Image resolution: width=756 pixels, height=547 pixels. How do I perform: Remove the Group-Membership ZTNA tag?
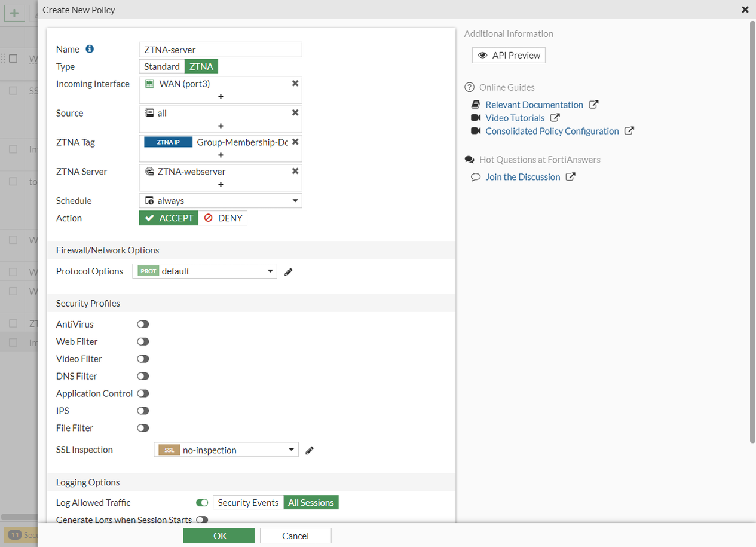pos(295,142)
